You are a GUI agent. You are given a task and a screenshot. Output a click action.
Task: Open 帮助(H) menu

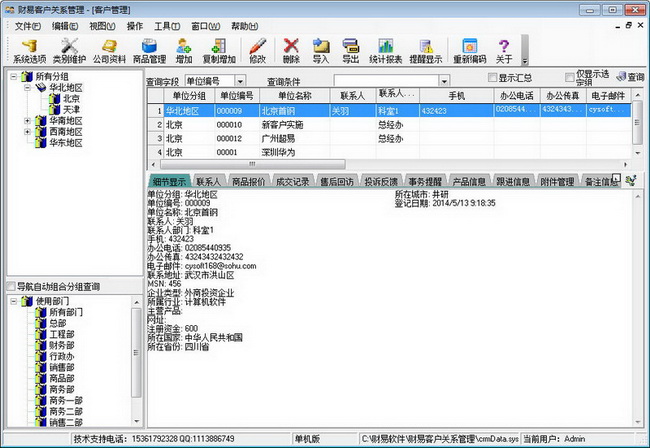245,26
